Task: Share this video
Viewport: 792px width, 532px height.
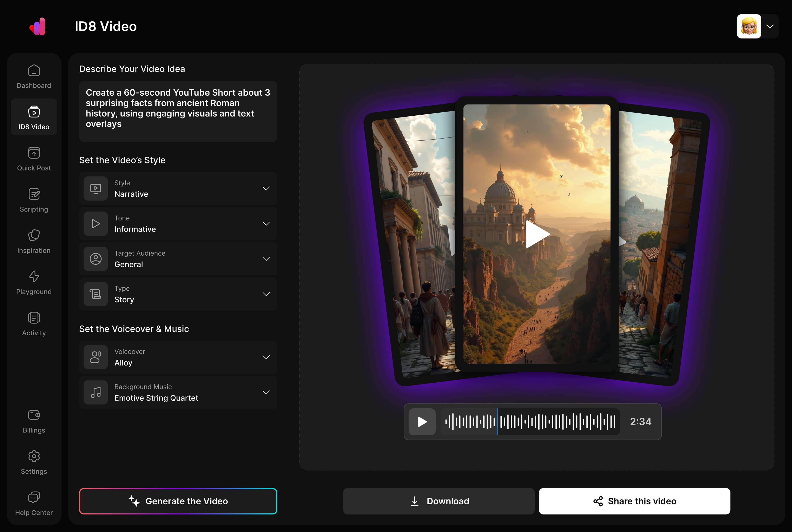Action: point(634,501)
